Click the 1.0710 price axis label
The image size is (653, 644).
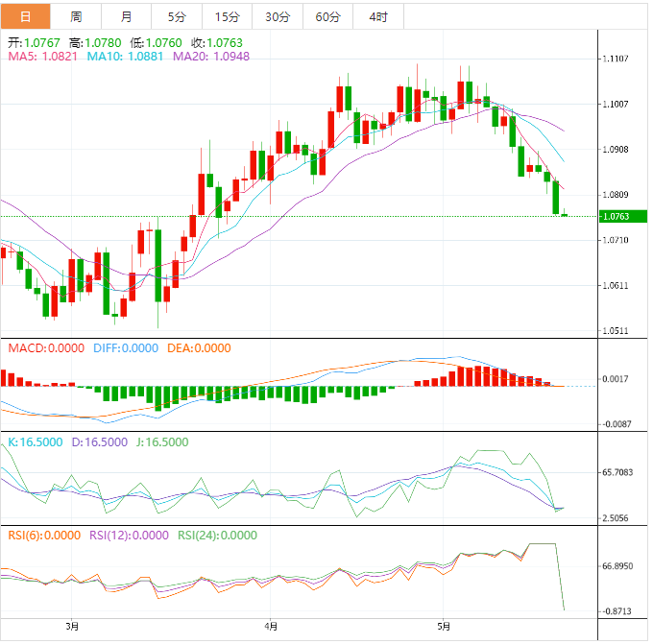click(616, 240)
